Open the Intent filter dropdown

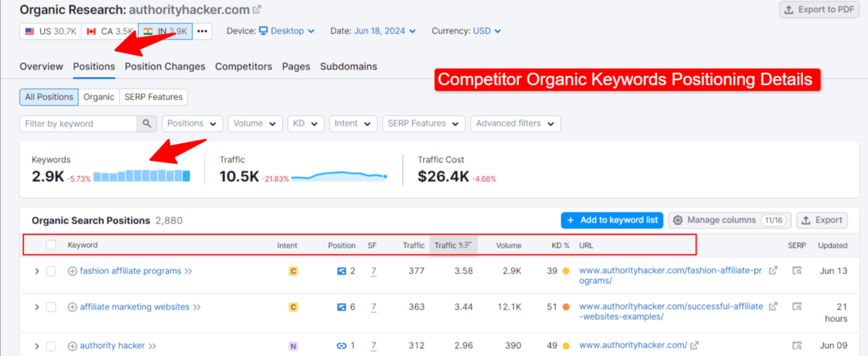coord(353,123)
